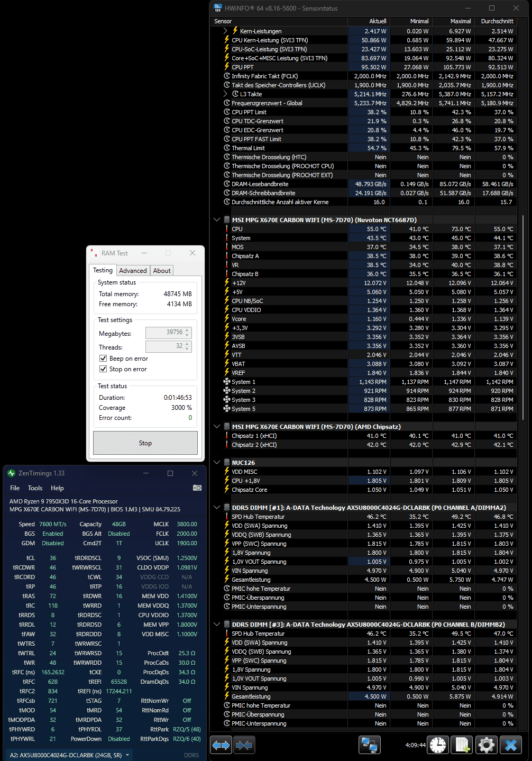Click the Speed value 7600 MT/s
This screenshot has height=761, width=532.
(53, 524)
